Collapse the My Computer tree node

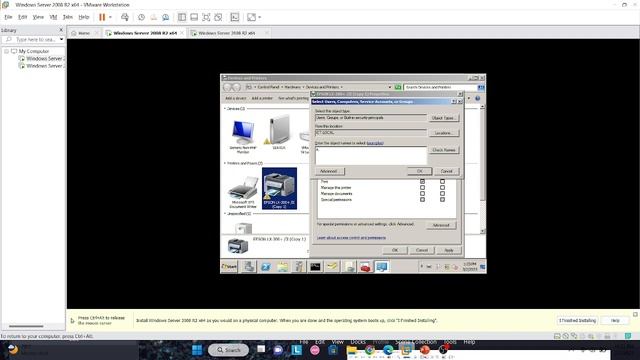7,51
